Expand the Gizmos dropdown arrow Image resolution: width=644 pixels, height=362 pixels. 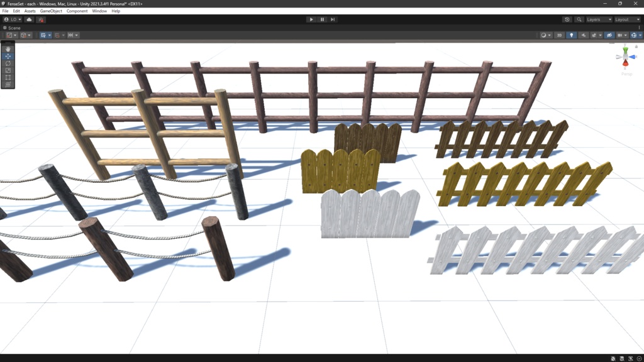click(x=640, y=35)
